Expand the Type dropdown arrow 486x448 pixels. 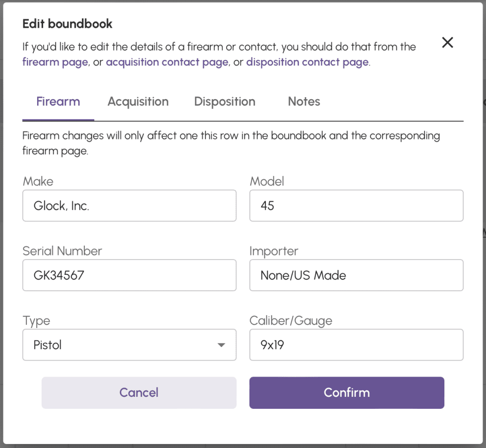tap(222, 345)
